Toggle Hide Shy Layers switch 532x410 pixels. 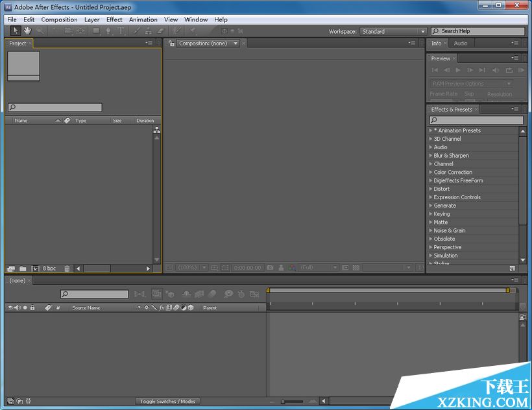186,294
